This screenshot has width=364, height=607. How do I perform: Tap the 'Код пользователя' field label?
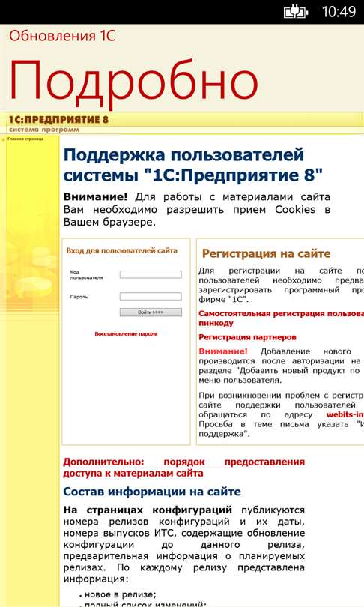[x=86, y=274]
